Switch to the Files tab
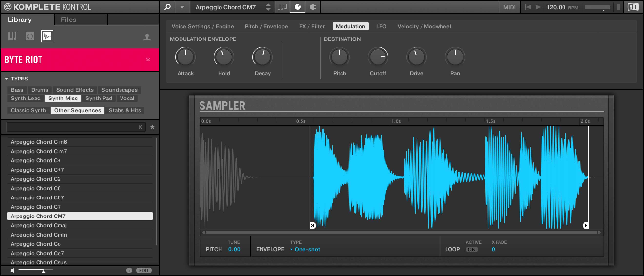This screenshot has height=276, width=644. 69,20
